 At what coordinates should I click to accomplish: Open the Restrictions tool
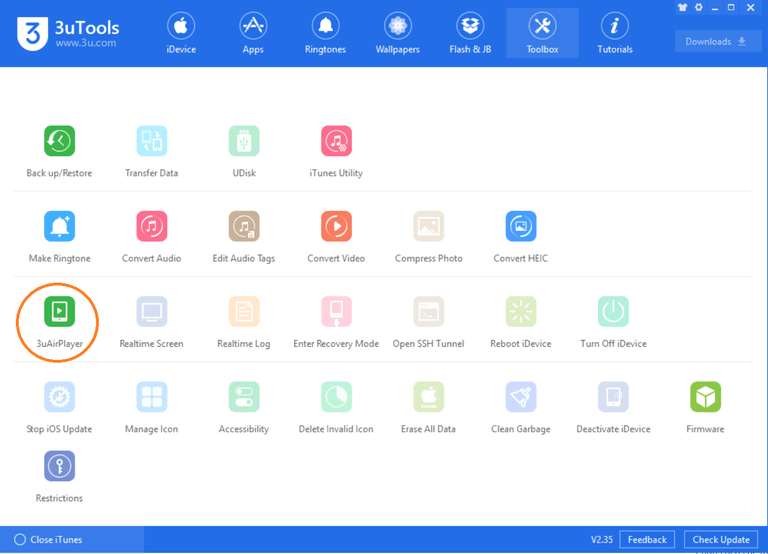click(59, 467)
